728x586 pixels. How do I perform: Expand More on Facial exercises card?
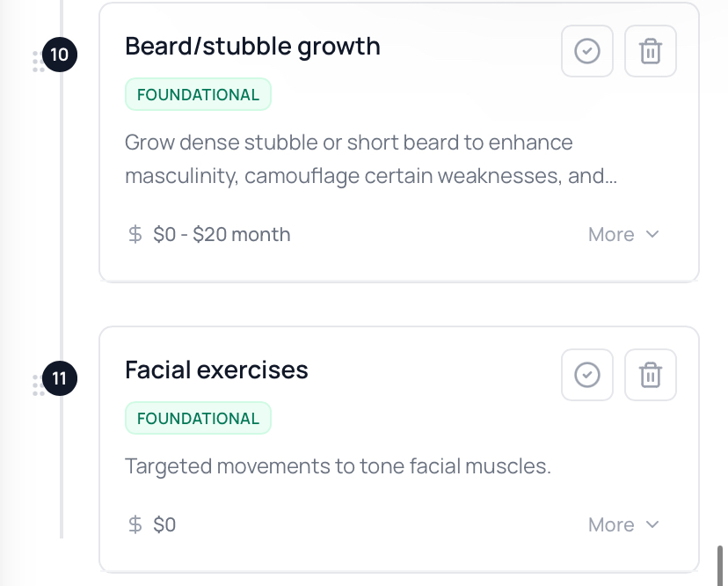(623, 525)
